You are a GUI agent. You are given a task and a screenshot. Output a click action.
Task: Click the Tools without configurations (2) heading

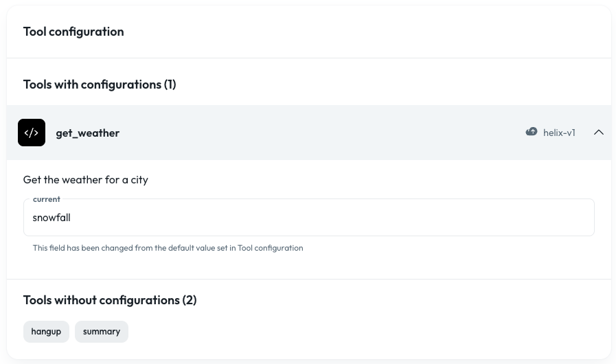[110, 300]
